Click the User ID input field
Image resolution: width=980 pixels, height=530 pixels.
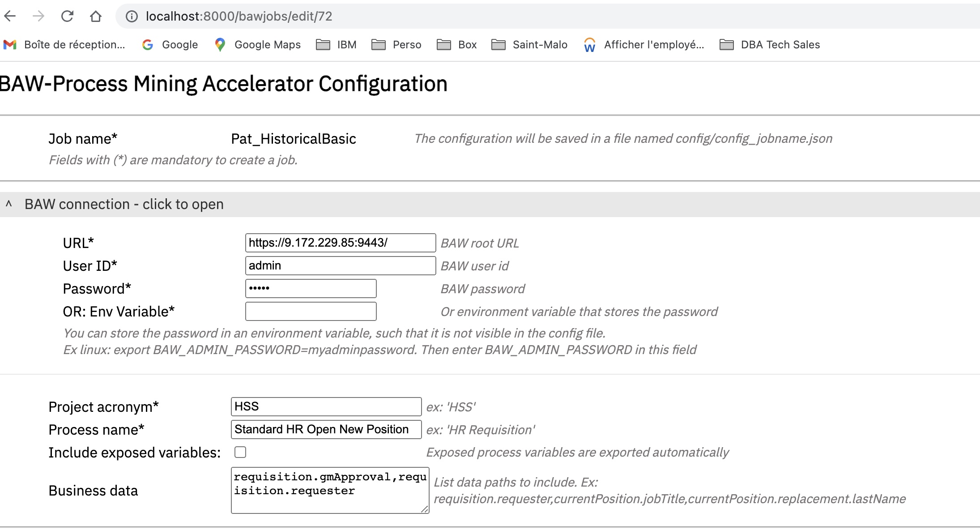click(x=340, y=265)
